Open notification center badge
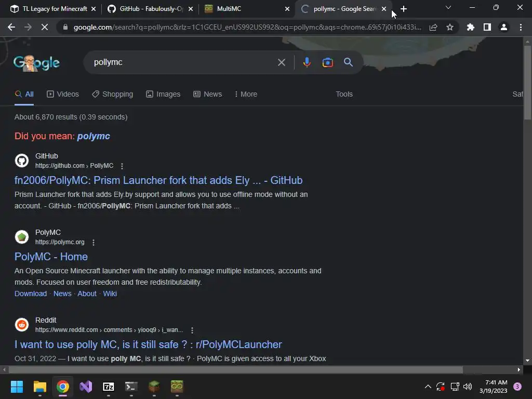This screenshot has height=399, width=532. (x=517, y=387)
